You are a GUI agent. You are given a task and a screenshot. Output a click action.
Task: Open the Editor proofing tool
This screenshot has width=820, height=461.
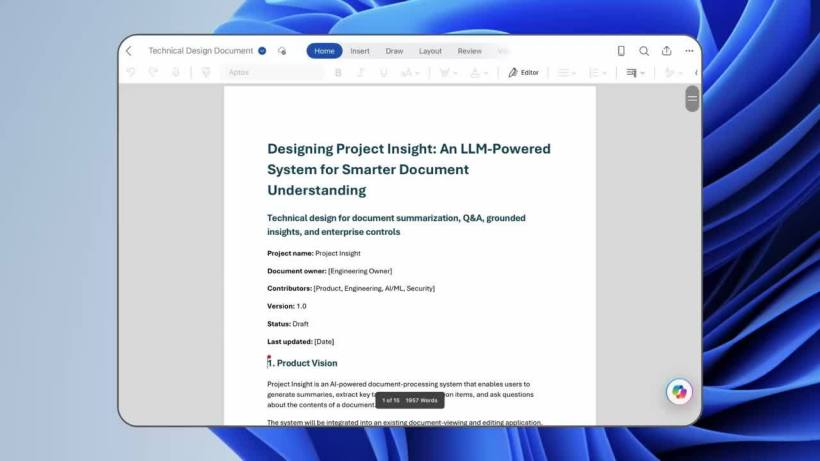pos(523,73)
